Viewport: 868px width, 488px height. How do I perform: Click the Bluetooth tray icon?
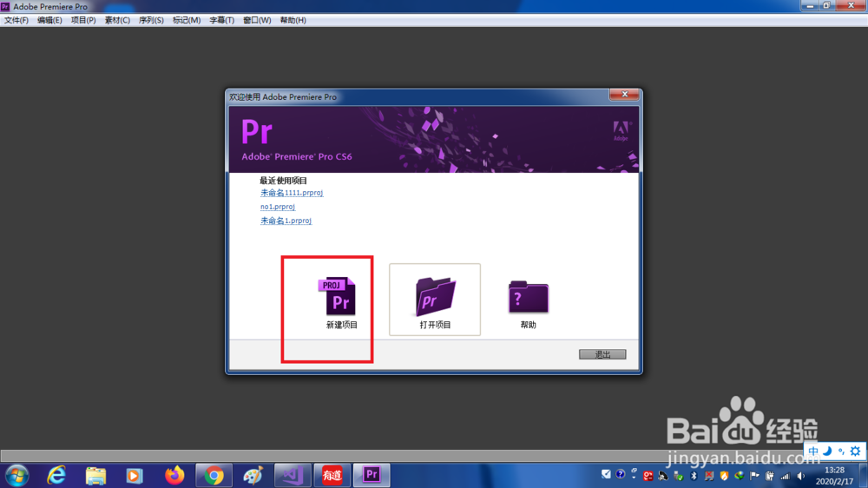[x=694, y=475]
